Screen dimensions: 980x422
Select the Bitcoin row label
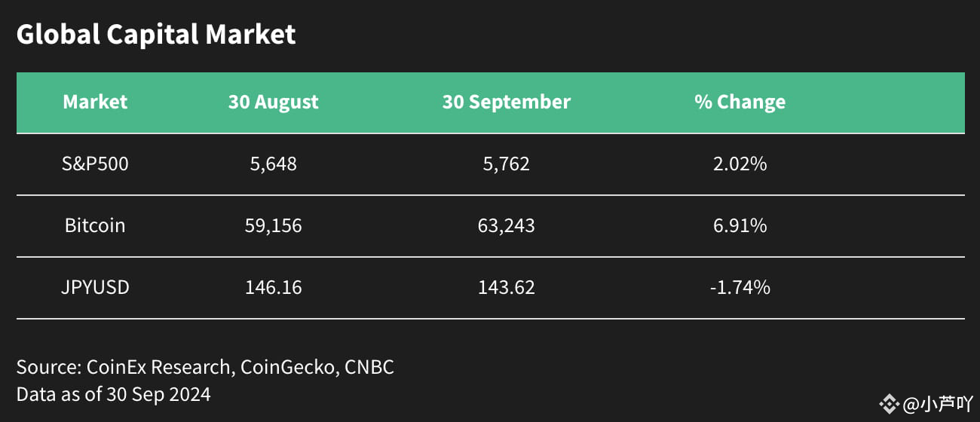(95, 225)
